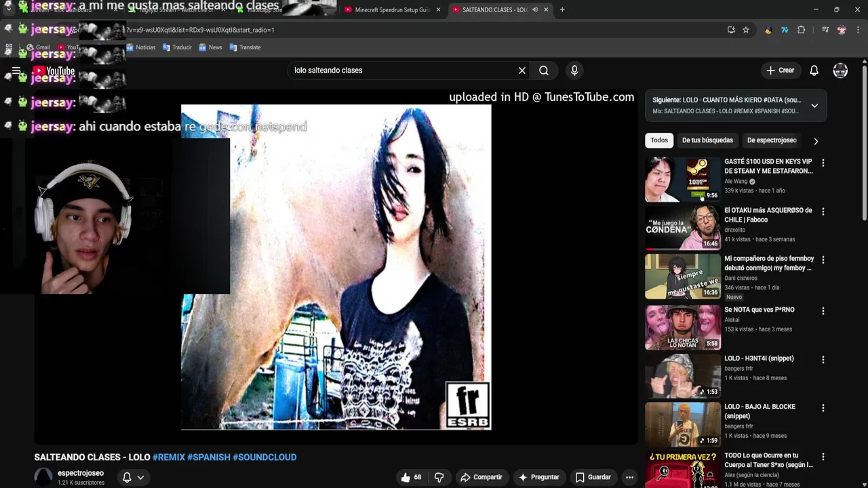Select the De espectrojoseo chip
Screen dimensions: 868x488
tap(772, 140)
